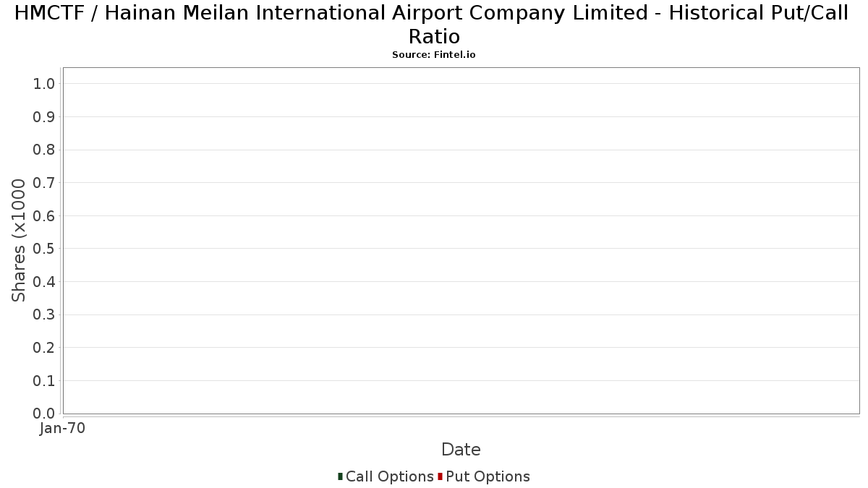Click the 1.0 y-axis tick label
Image resolution: width=868 pixels, height=488 pixels.
tap(44, 84)
